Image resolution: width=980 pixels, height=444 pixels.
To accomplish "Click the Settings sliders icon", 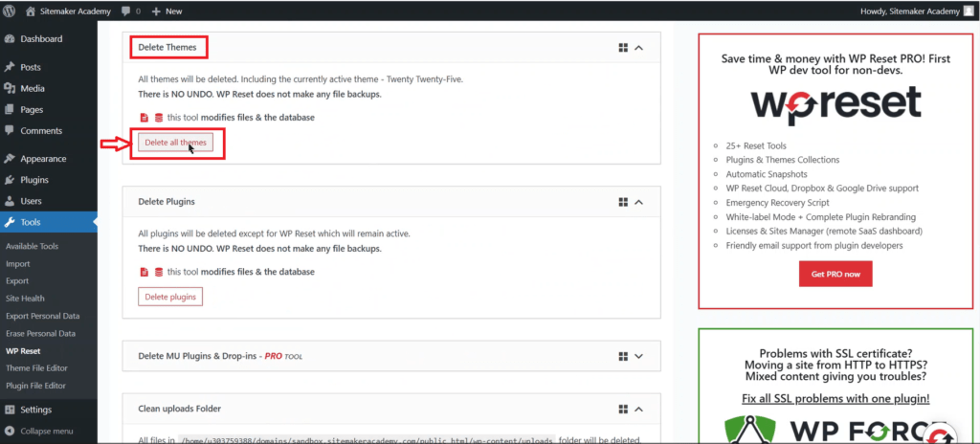I will click(x=10, y=411).
